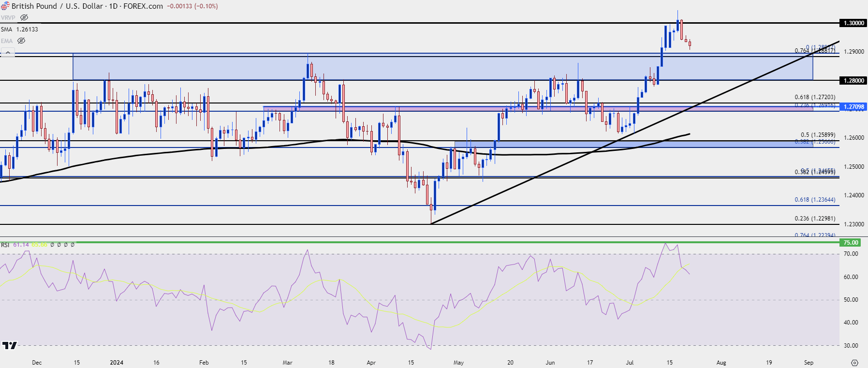Select the EMA indicator legend label
868x368 pixels.
pyautogui.click(x=7, y=41)
